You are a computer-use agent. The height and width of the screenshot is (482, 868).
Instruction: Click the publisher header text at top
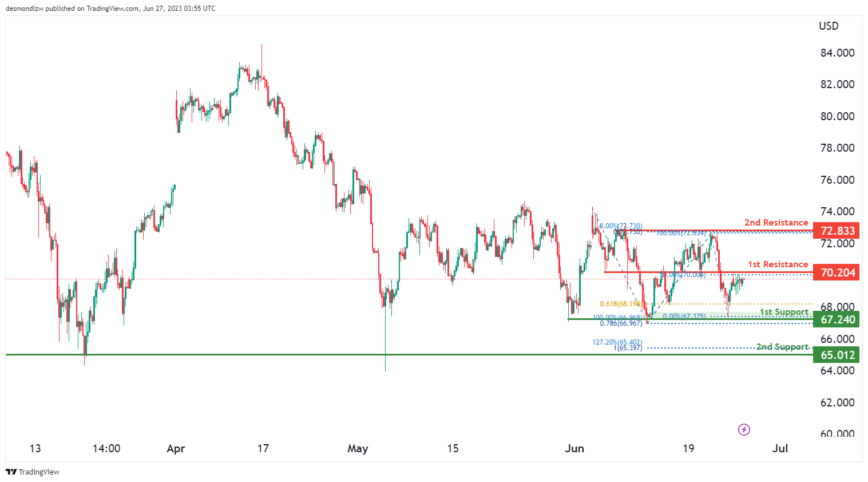[x=110, y=9]
